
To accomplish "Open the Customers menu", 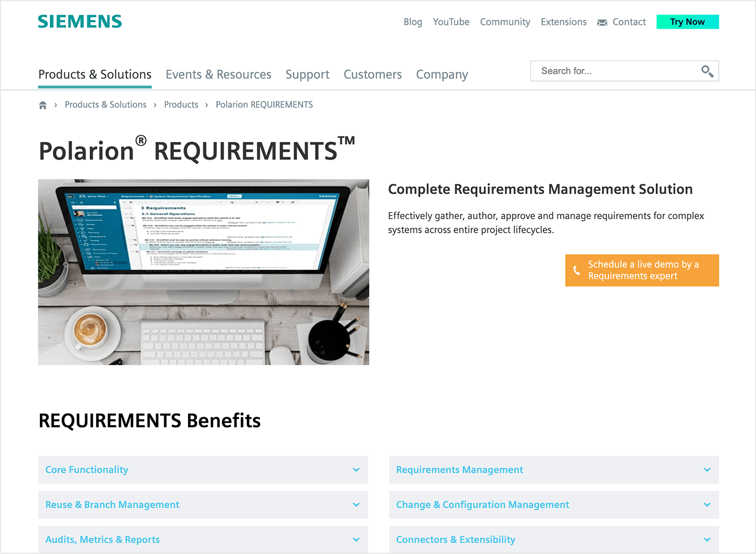I will click(372, 75).
